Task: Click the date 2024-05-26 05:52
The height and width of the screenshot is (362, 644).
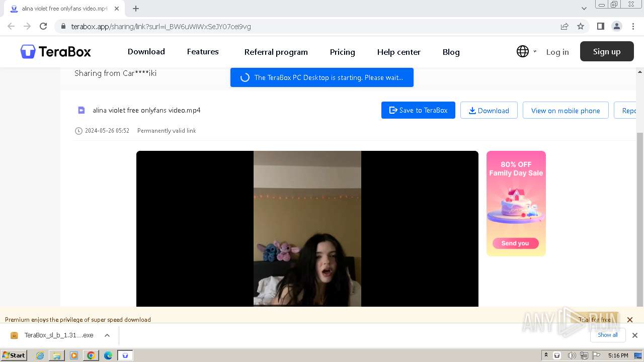Action: [x=107, y=131]
